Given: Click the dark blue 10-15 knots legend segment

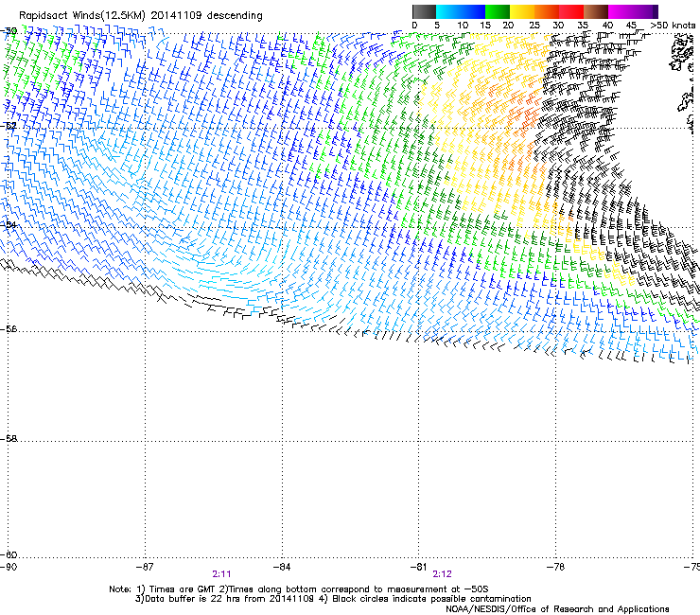Looking at the screenshot, I should 473,11.
